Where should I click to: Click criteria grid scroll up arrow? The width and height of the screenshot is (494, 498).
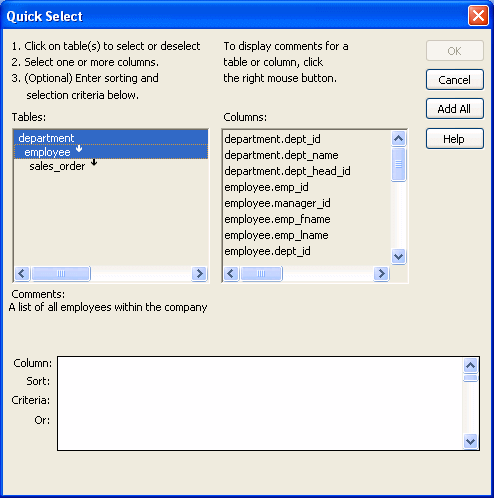(x=470, y=366)
